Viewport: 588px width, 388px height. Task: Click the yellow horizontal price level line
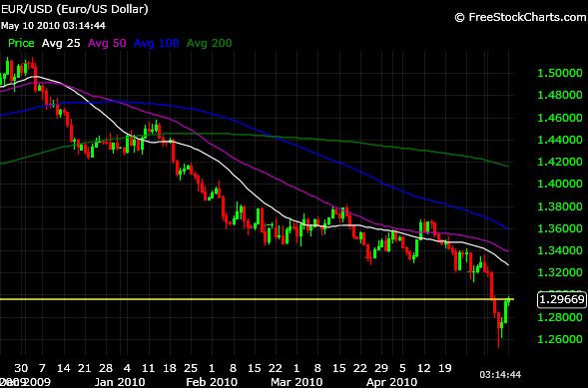(x=257, y=299)
